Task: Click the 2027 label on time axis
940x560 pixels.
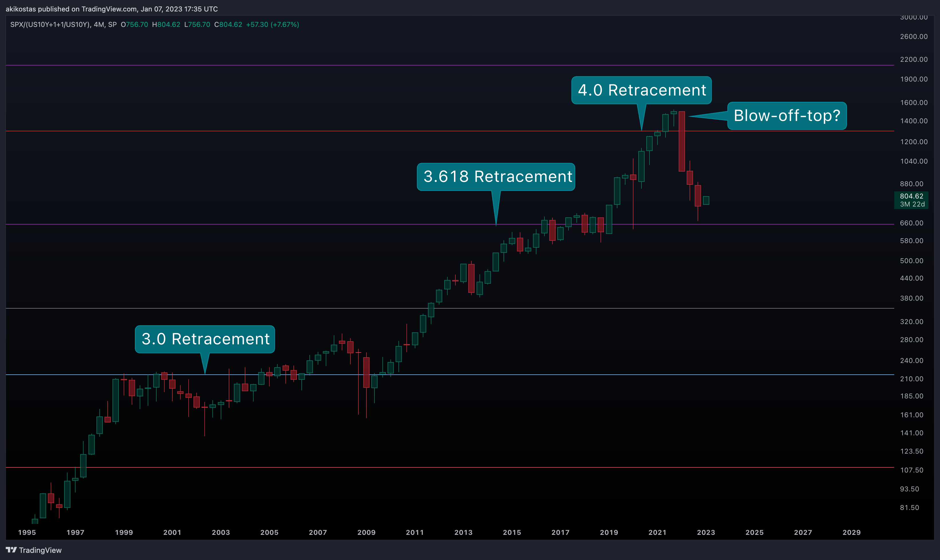Action: (803, 533)
